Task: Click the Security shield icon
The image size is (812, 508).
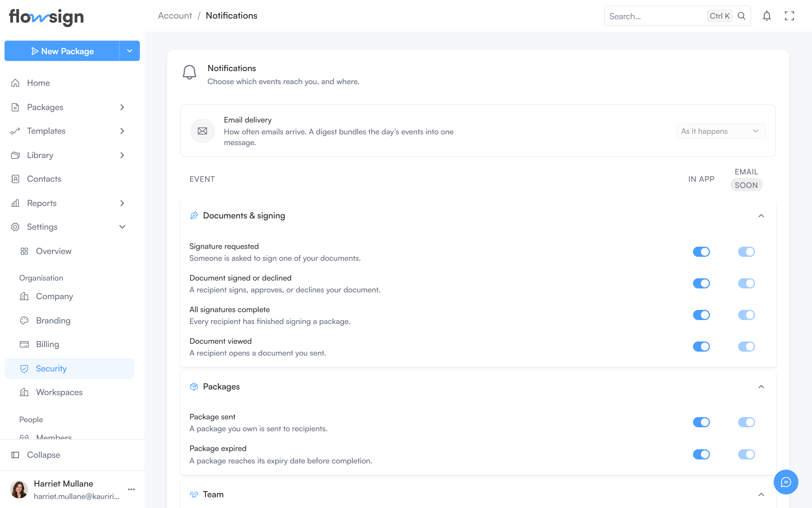Action: point(24,369)
